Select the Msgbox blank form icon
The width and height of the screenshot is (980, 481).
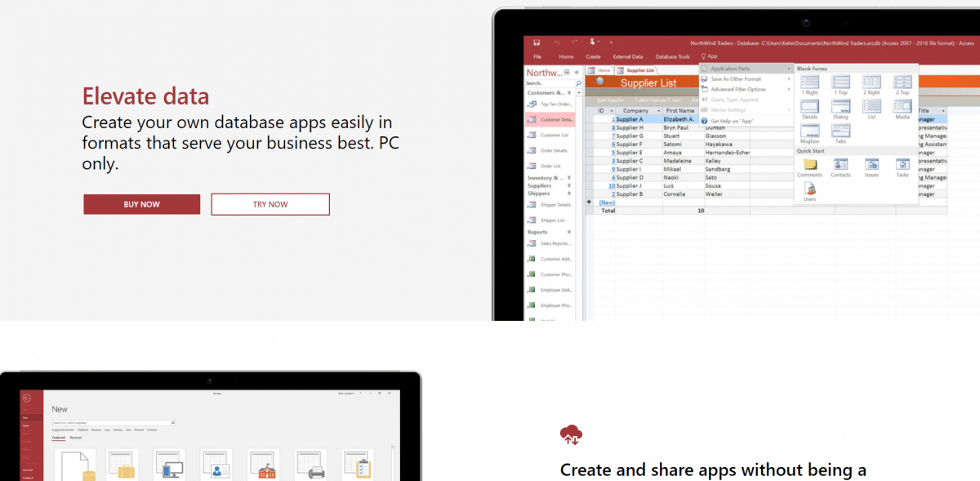809,131
